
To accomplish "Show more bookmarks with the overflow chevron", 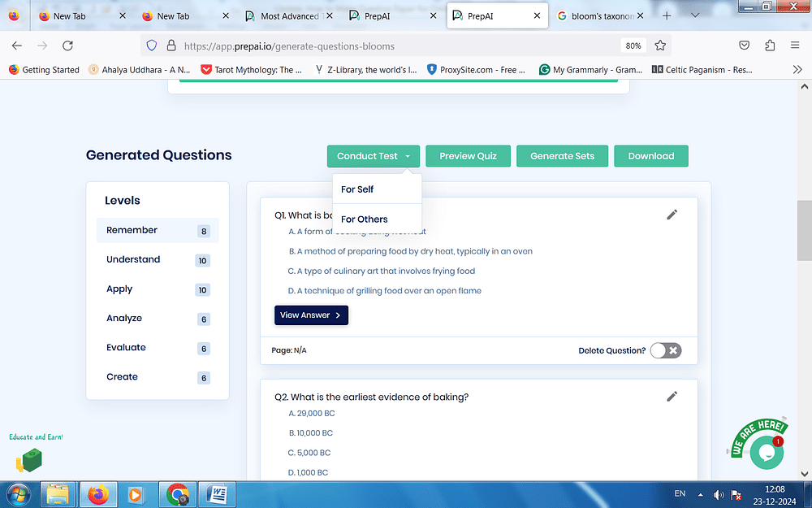I will click(797, 70).
